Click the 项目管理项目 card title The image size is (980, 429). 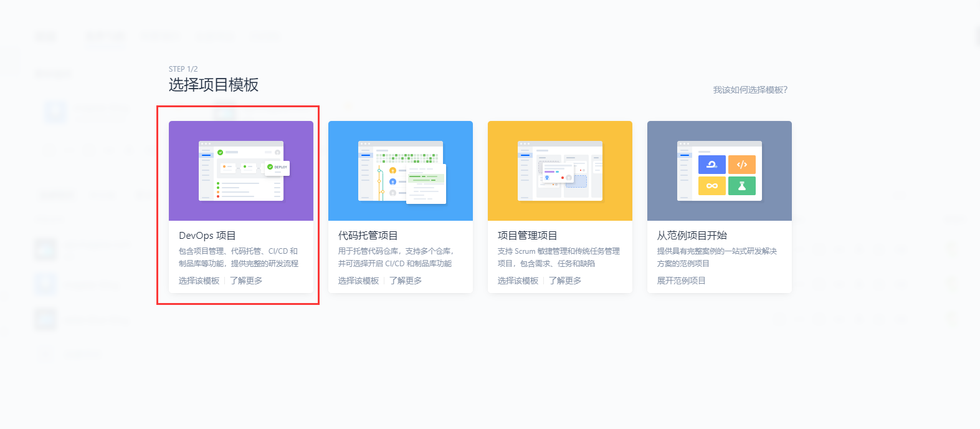click(x=528, y=236)
